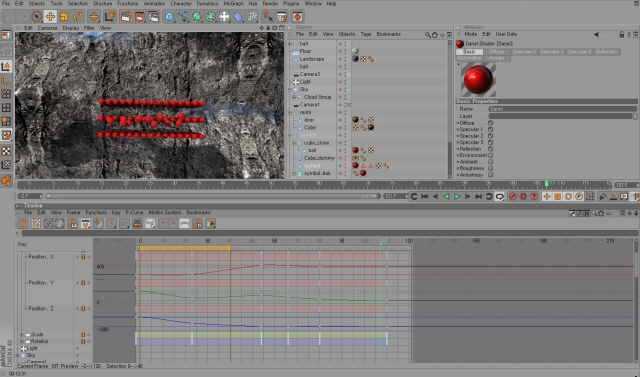Go to start of animation
The image size is (640, 377).
pos(424,197)
